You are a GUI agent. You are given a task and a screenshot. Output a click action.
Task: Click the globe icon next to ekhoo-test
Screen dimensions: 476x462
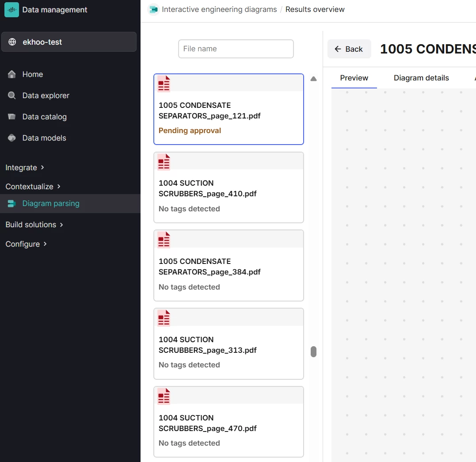point(12,42)
